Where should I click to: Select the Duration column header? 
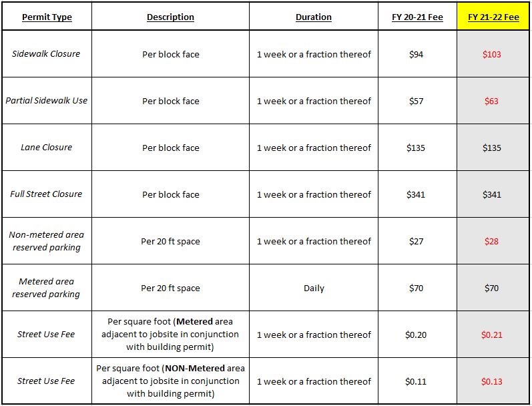pyautogui.click(x=313, y=17)
